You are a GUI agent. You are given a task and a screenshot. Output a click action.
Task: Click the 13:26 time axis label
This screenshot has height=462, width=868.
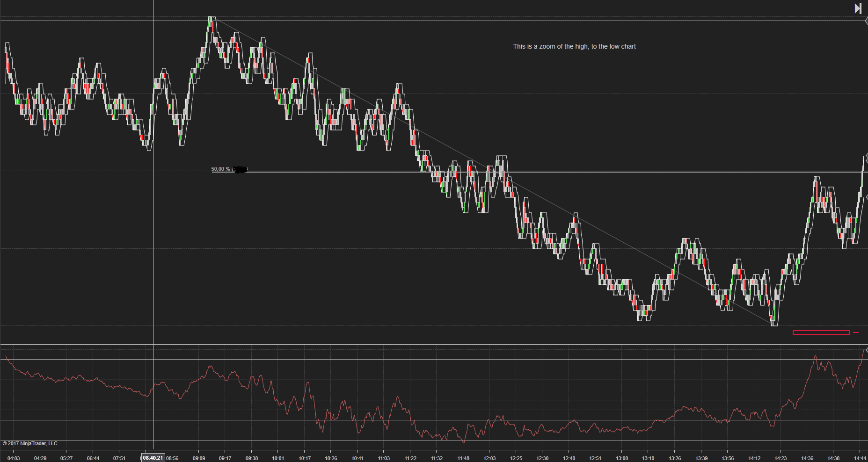(675, 458)
